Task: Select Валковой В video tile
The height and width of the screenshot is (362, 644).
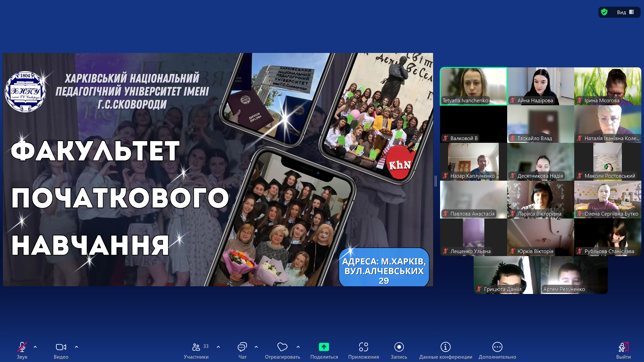Action: pos(474,124)
